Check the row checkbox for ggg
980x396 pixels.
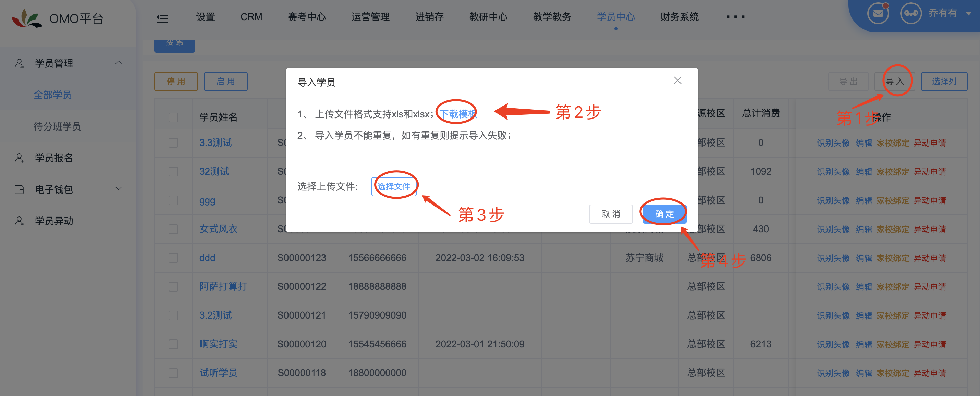click(173, 200)
